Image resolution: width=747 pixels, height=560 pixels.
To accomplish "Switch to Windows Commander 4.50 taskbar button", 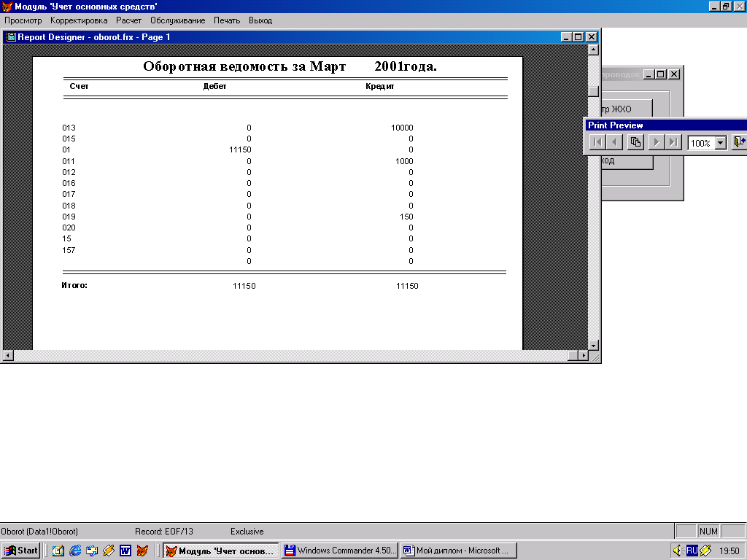I will point(340,551).
